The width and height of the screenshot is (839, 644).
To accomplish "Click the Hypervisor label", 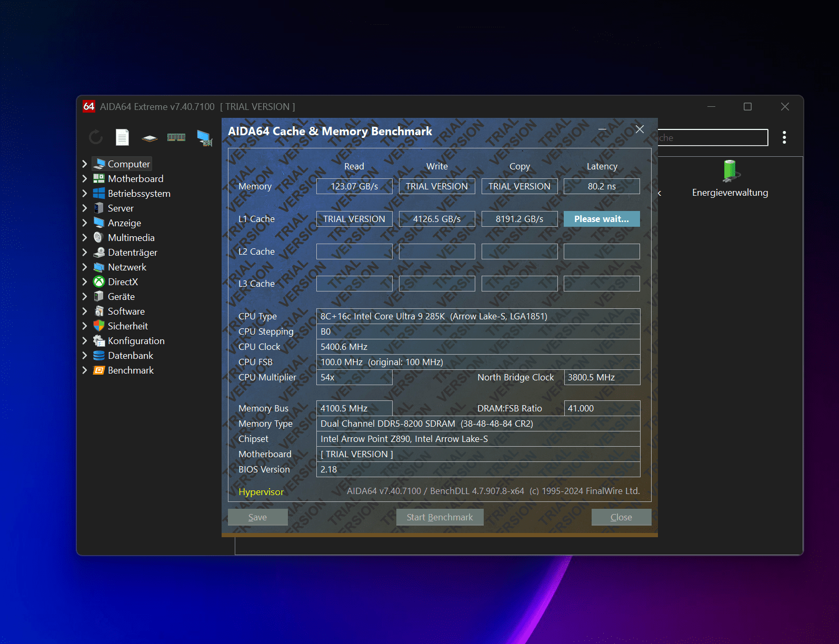I will point(261,492).
